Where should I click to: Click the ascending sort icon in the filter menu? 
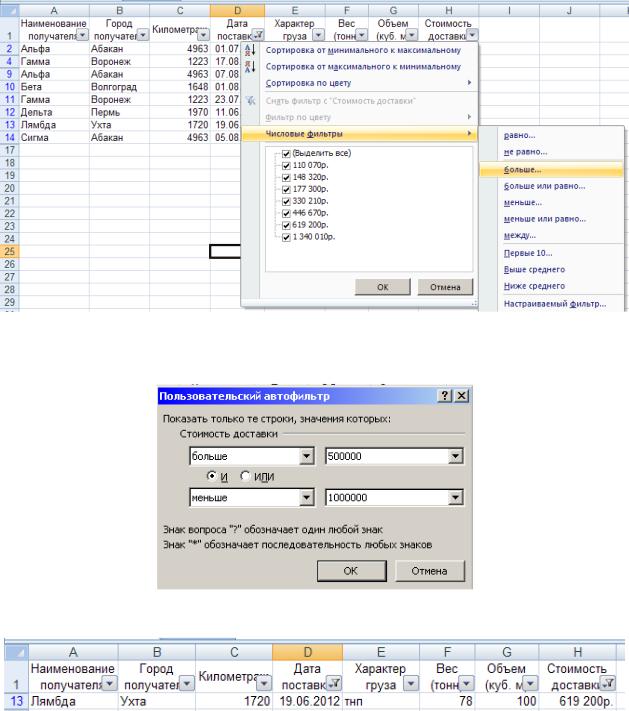pos(250,50)
